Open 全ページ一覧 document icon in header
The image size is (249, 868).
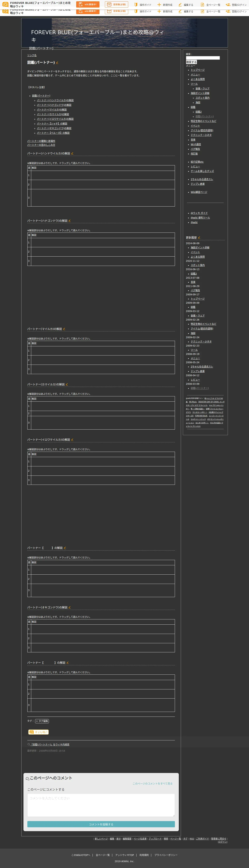coord(202,5)
